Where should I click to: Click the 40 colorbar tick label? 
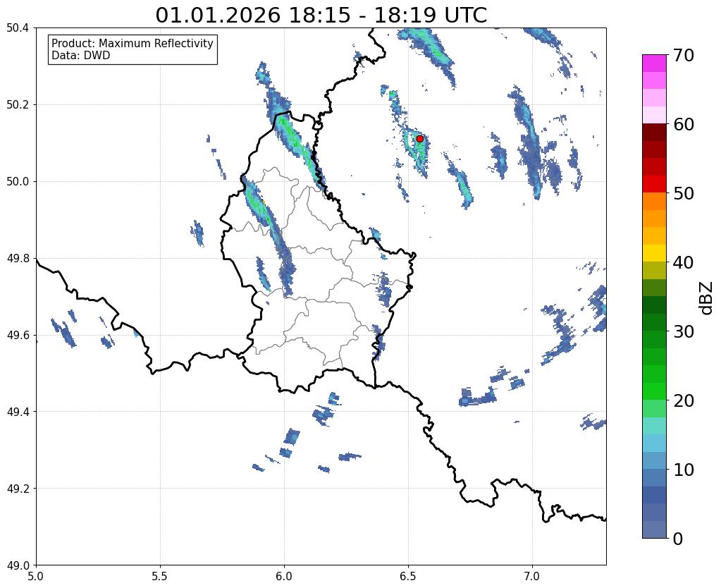pos(684,262)
